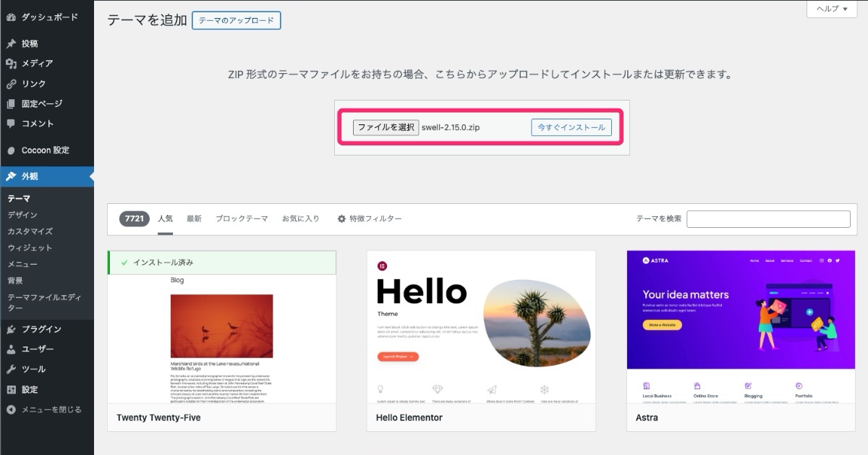
Task: Click the コメント speech bubble icon
Action: 10,124
